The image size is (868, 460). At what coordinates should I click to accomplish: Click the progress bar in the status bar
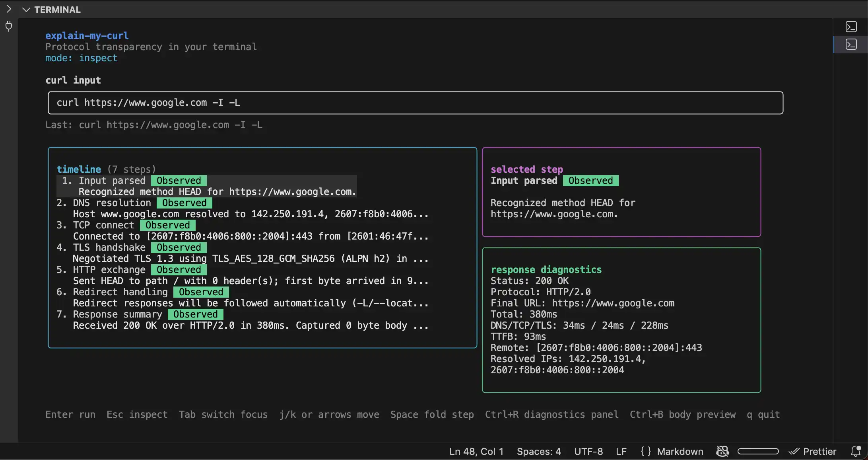(758, 451)
